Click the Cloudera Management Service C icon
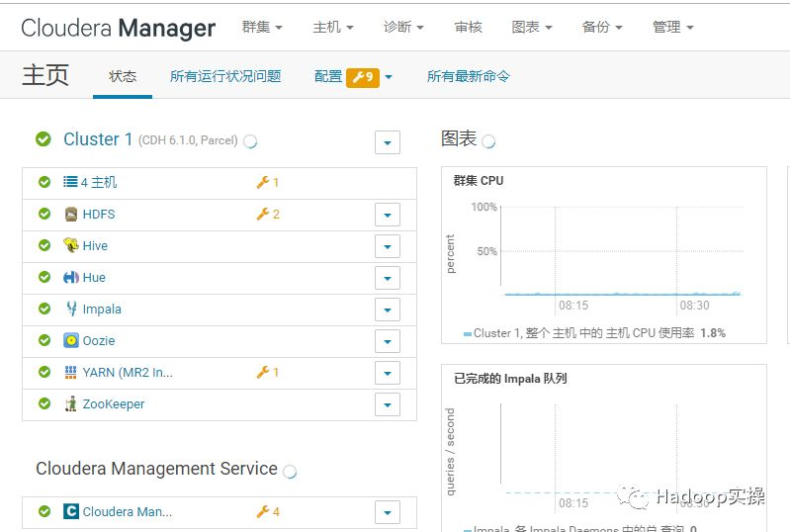The height and width of the screenshot is (532, 790). pyautogui.click(x=71, y=511)
